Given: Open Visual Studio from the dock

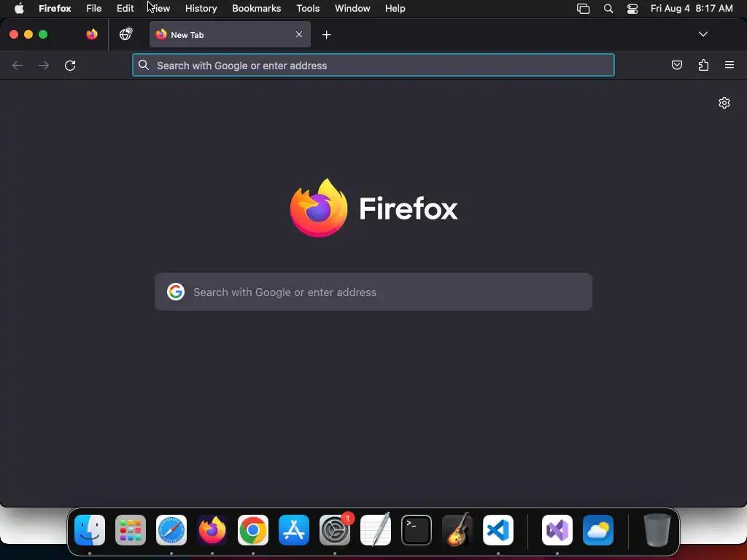Looking at the screenshot, I should (x=557, y=530).
